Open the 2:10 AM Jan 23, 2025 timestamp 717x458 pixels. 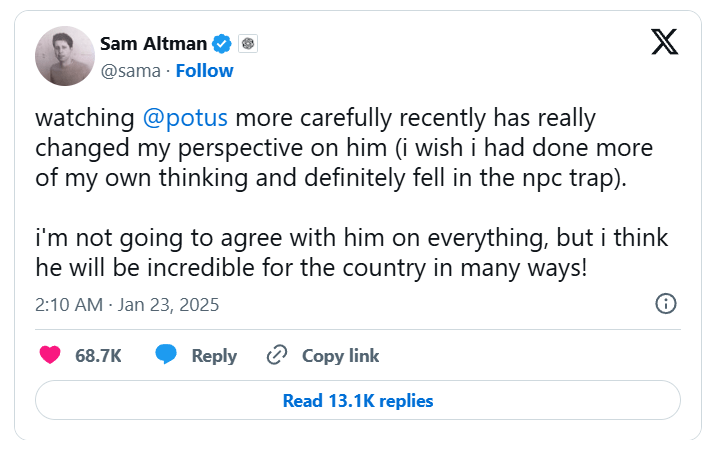click(x=127, y=304)
